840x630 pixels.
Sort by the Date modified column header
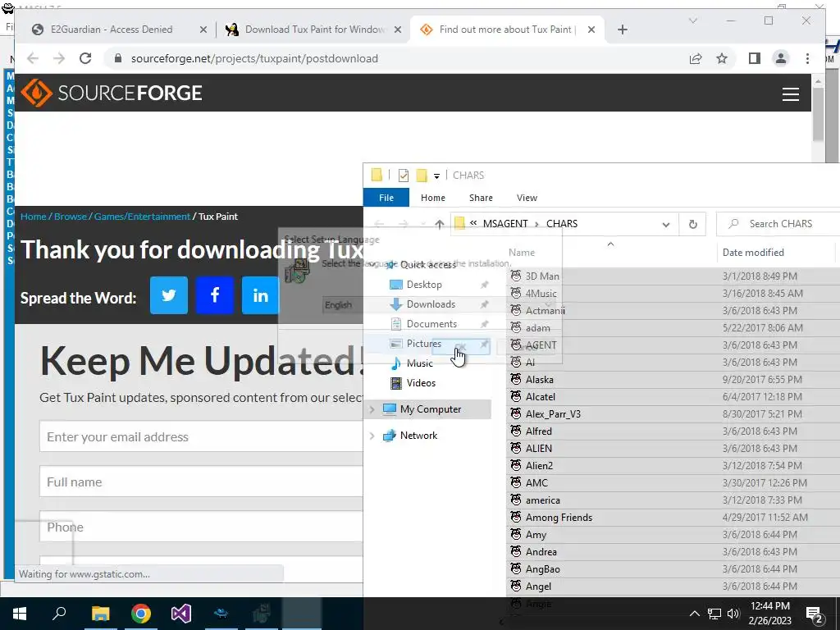pyautogui.click(x=753, y=253)
